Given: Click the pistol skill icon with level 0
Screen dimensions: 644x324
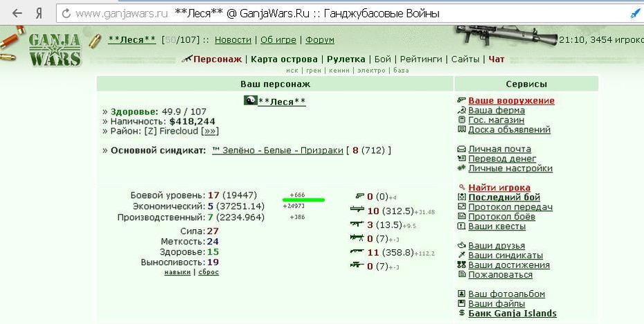Looking at the screenshot, I should tap(360, 196).
